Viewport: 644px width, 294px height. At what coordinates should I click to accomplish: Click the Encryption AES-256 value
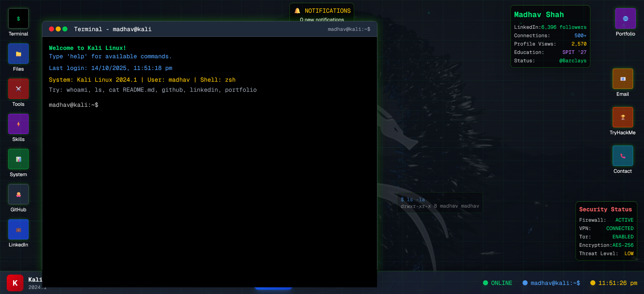tap(623, 245)
